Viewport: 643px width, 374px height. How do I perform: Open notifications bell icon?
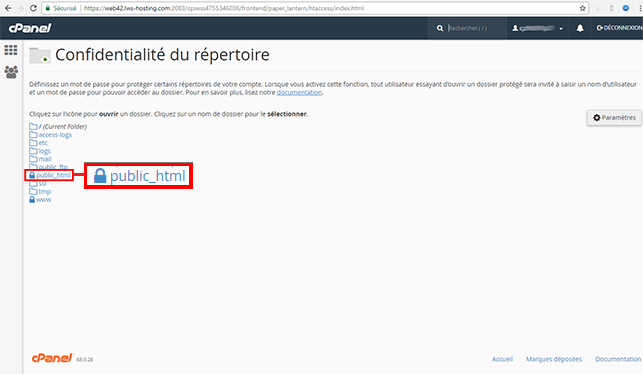click(580, 28)
